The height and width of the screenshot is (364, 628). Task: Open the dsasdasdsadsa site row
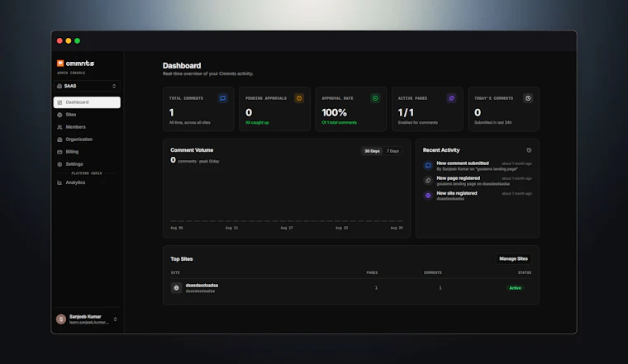pyautogui.click(x=351, y=288)
